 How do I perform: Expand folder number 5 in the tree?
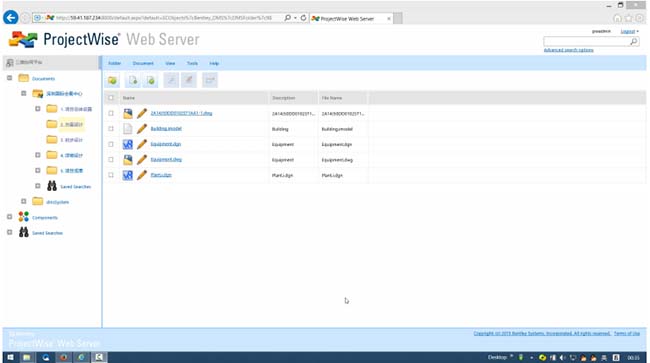coord(38,170)
